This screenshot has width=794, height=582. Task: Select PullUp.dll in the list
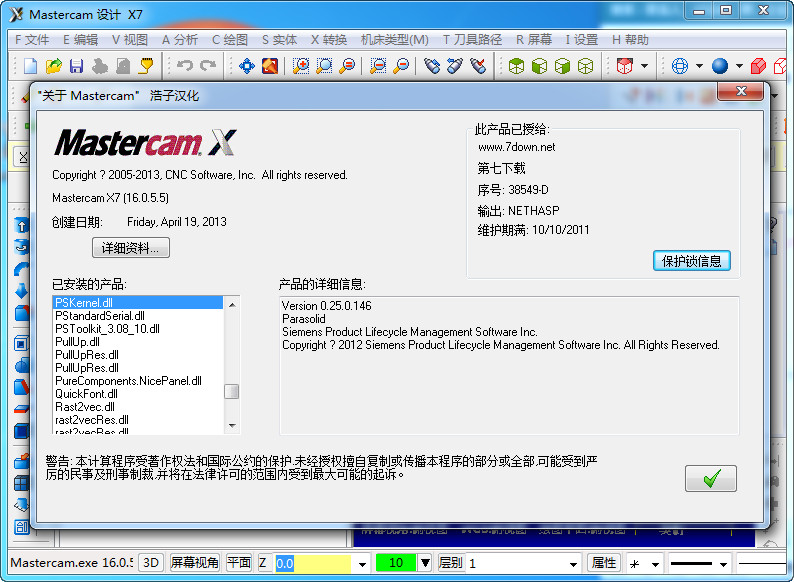pyautogui.click(x=138, y=342)
